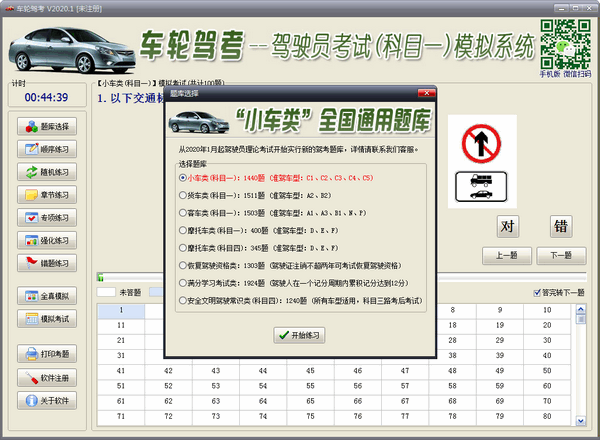Pick 安全文明驾驶常识类(科目四) option

point(182,300)
